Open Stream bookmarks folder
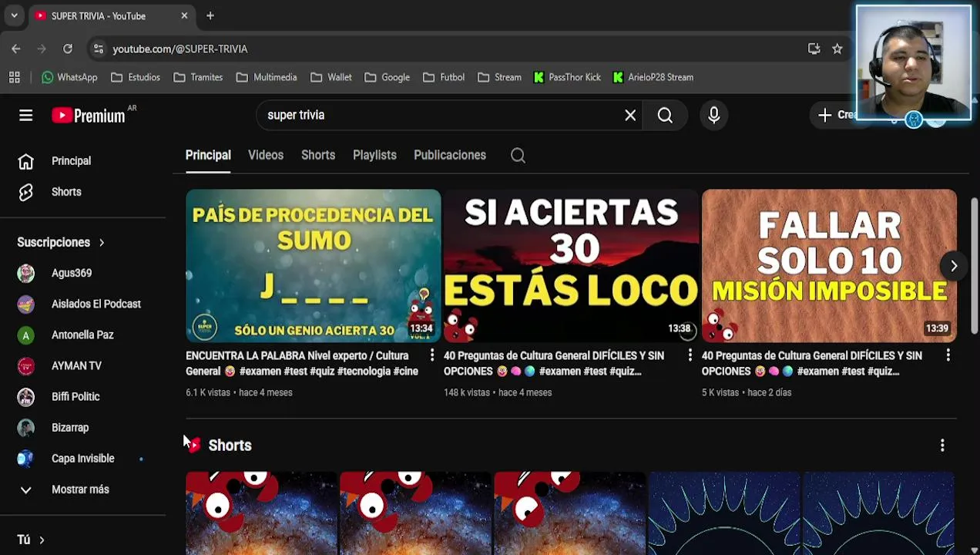The height and width of the screenshot is (555, 980). tap(499, 77)
